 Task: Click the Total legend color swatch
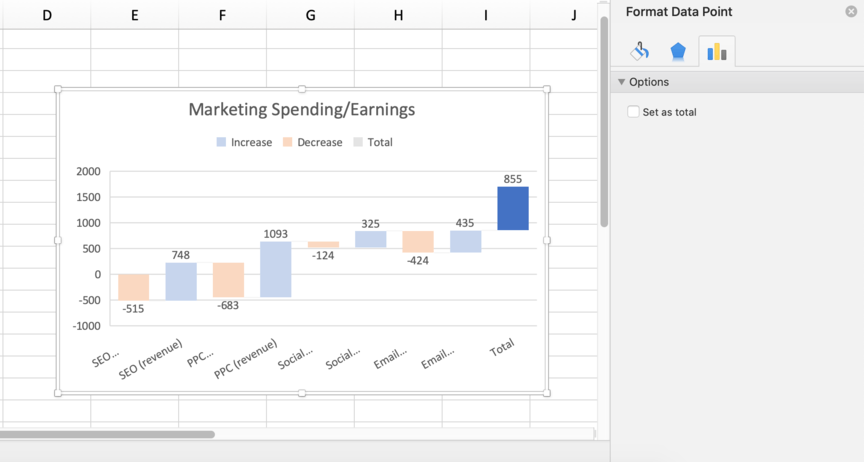(358, 142)
